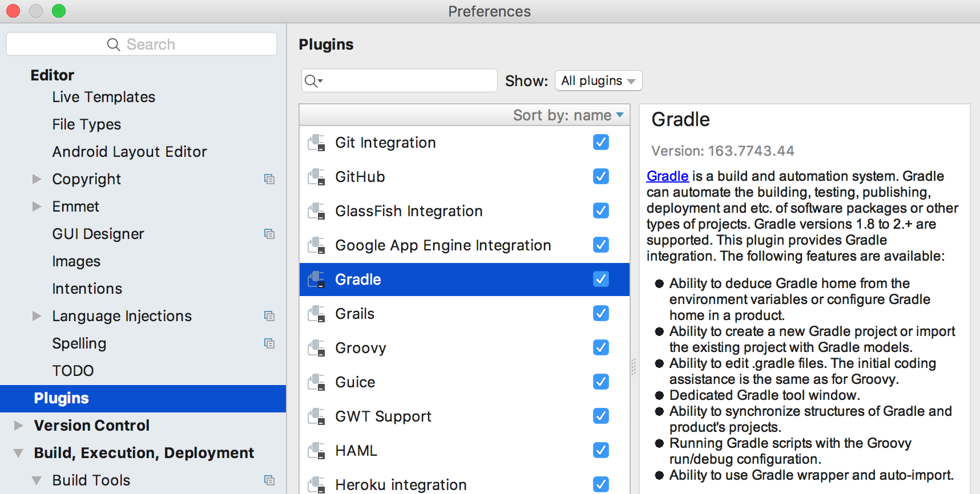980x494 pixels.
Task: Click the project-level icon beside GUI Designer
Action: click(x=269, y=234)
